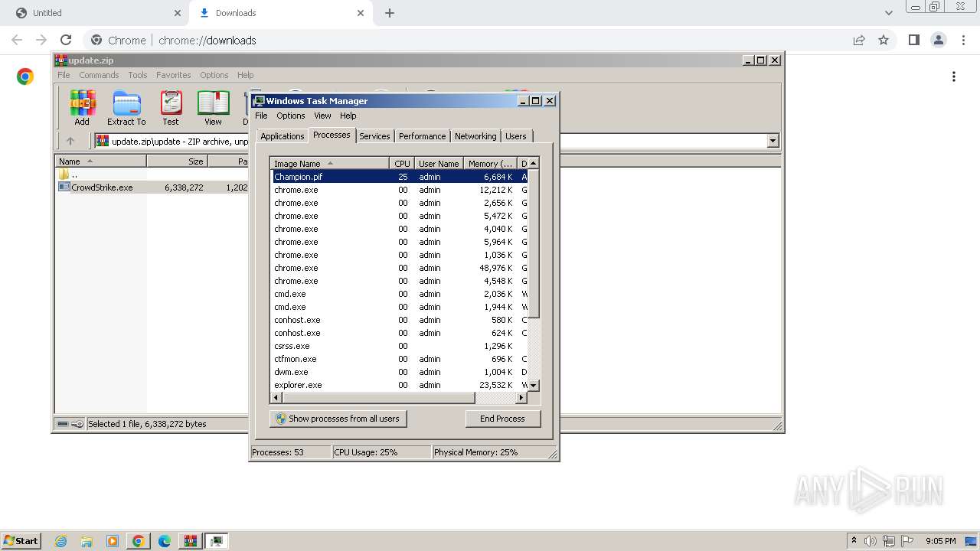This screenshot has width=980, height=551.
Task: Switch to the Performance tab
Action: [x=422, y=136]
